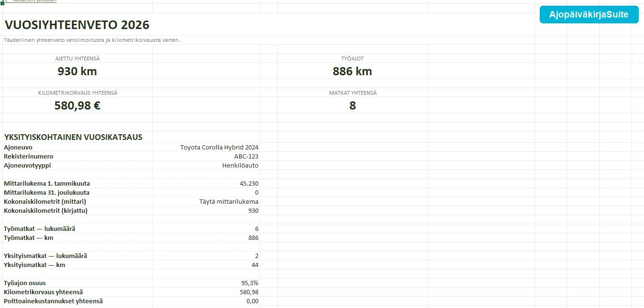Viewport: 644px width, 308px height.
Task: Select the 580,98 € kilometrikorvaus value
Action: (x=77, y=105)
